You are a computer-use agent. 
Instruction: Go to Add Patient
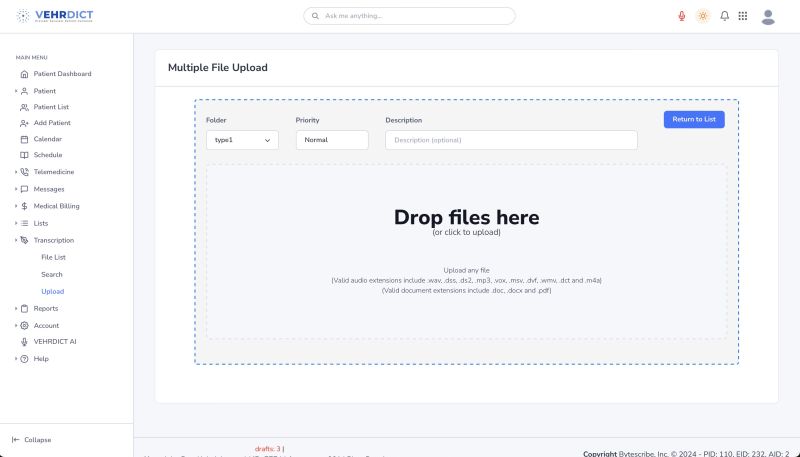(52, 123)
